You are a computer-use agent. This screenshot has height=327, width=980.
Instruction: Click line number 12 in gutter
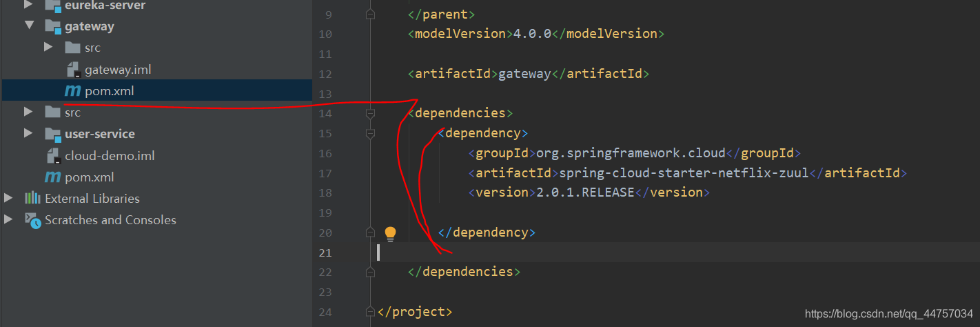[326, 74]
